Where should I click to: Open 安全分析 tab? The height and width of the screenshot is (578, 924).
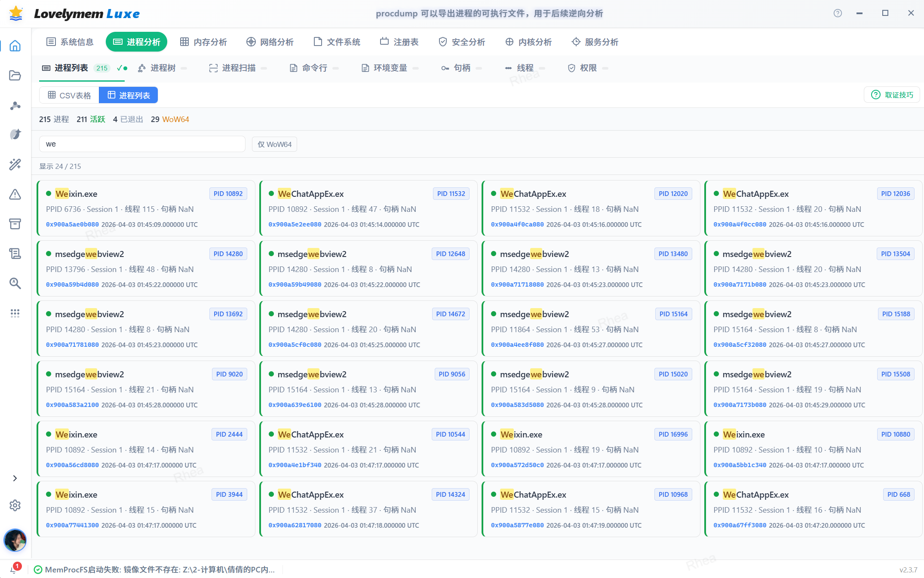click(x=462, y=42)
